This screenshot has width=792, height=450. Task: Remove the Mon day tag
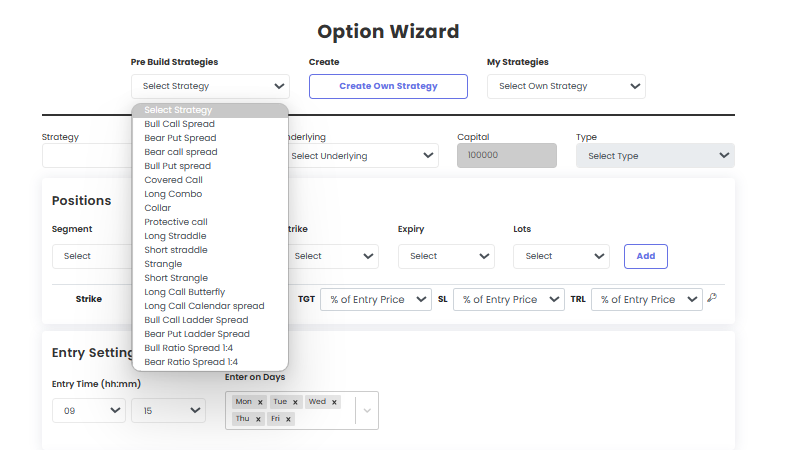pos(260,403)
